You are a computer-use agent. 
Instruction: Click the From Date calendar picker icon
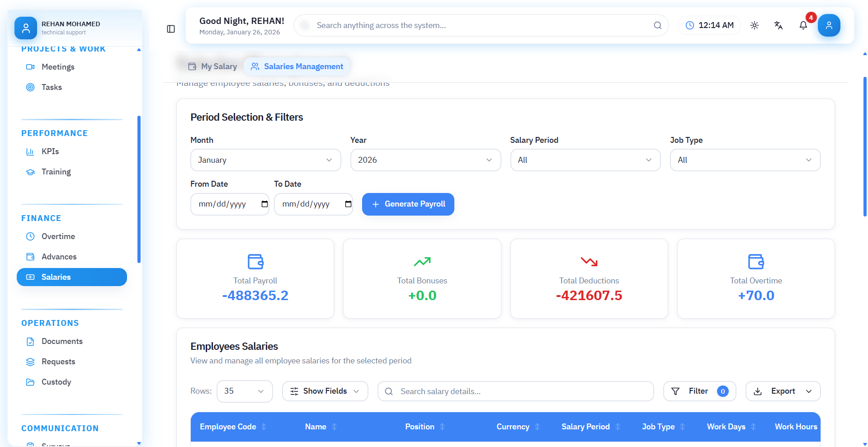[x=264, y=204]
